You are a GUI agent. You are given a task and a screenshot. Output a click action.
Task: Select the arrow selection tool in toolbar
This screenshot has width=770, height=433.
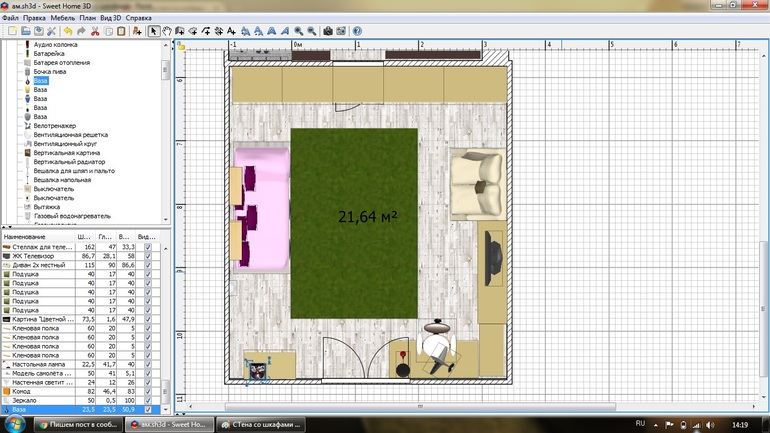click(154, 31)
